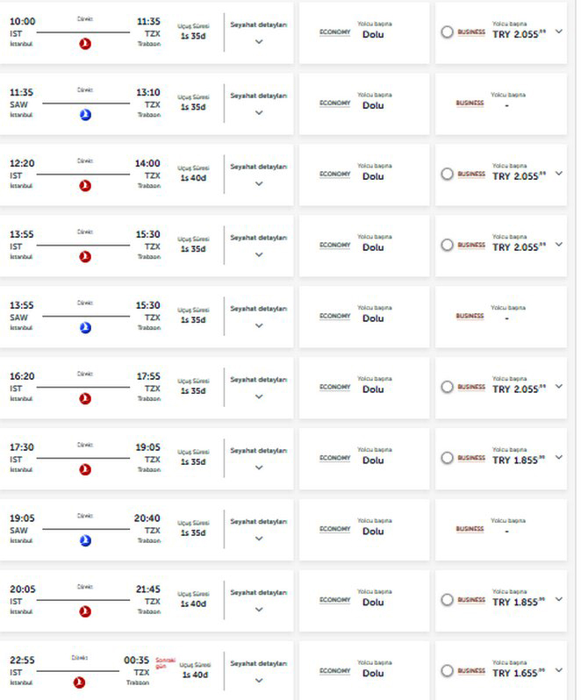The height and width of the screenshot is (700, 588).
Task: Click airline logo on 12:20 IST flight
Action: click(85, 186)
